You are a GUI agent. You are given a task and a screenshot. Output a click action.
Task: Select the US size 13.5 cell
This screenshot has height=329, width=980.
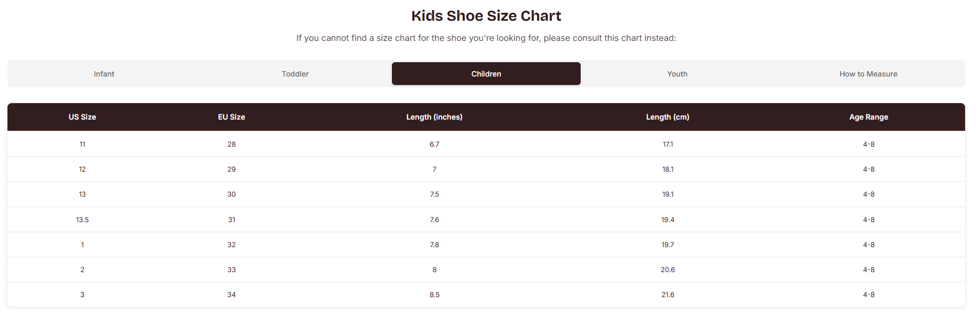coord(82,220)
